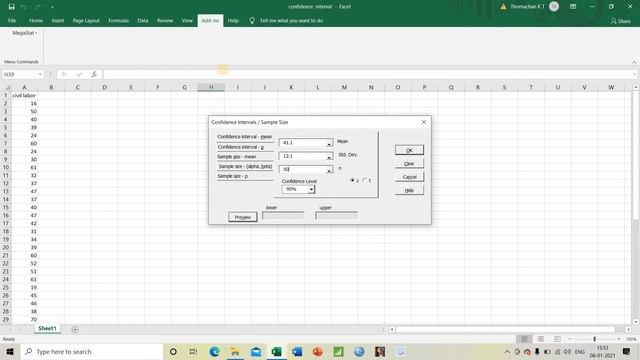640x360 pixels.
Task: Select the t radio button
Action: (365, 180)
